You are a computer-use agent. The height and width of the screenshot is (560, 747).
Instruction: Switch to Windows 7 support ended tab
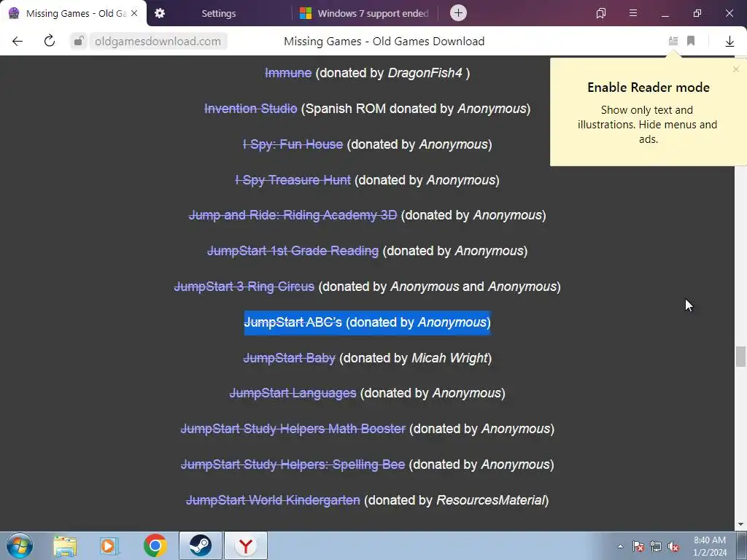tap(365, 13)
